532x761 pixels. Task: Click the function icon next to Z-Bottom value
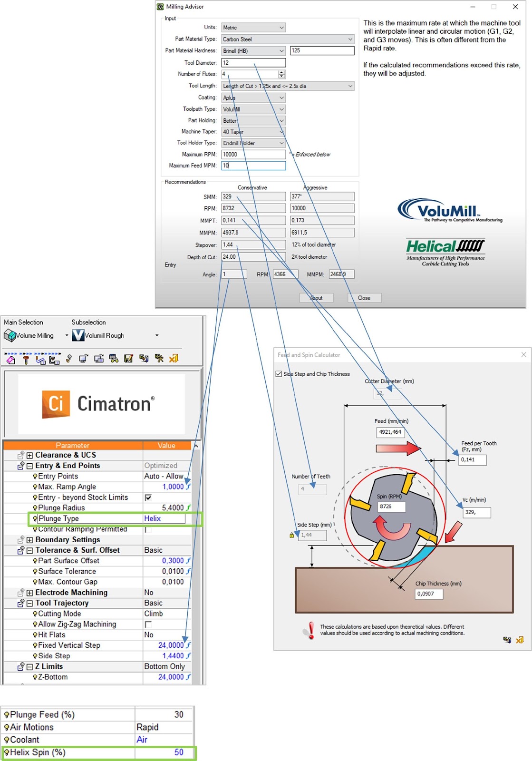[x=188, y=677]
